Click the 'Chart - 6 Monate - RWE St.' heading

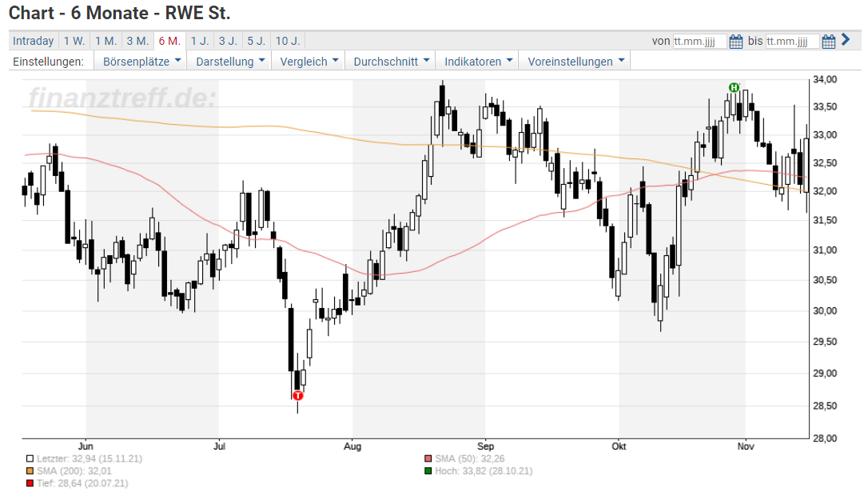pyautogui.click(x=120, y=13)
